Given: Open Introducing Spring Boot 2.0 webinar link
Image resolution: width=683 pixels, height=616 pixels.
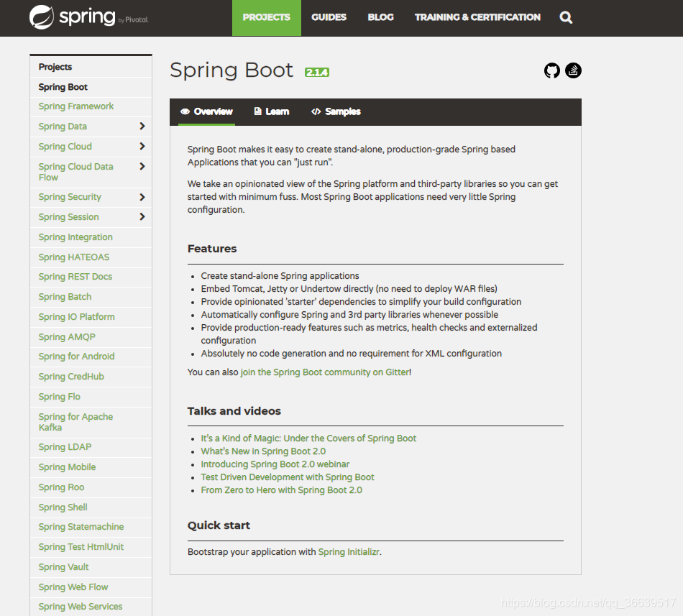Looking at the screenshot, I should [275, 464].
